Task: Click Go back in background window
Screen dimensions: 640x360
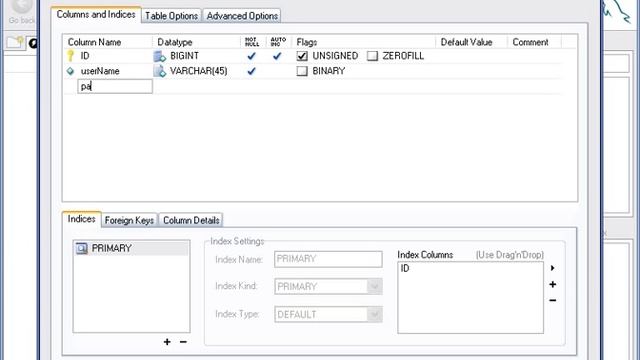Action: point(21,12)
